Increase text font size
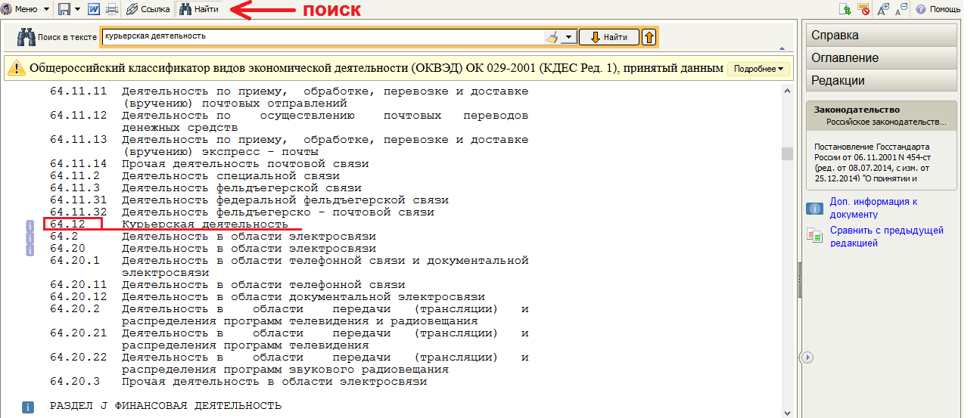Screen dimensions: 980x418 pos(883,9)
